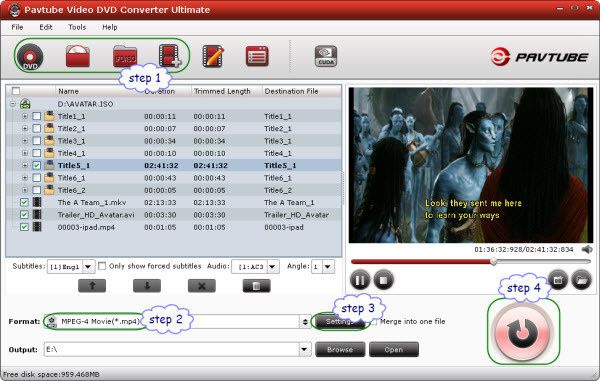Image resolution: width=600 pixels, height=381 pixels.
Task: Open the Audio track dropdown
Action: click(273, 267)
